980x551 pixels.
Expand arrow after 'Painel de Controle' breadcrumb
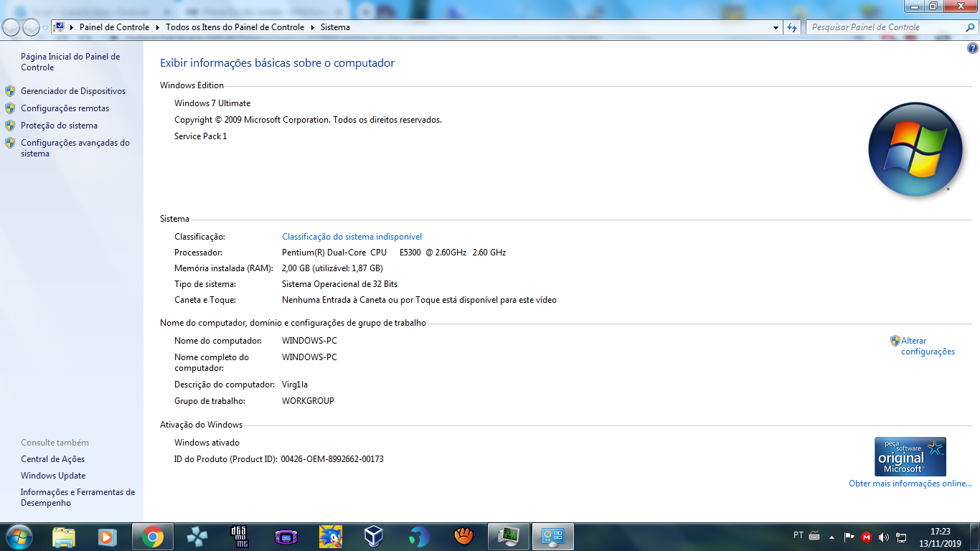[x=157, y=27]
